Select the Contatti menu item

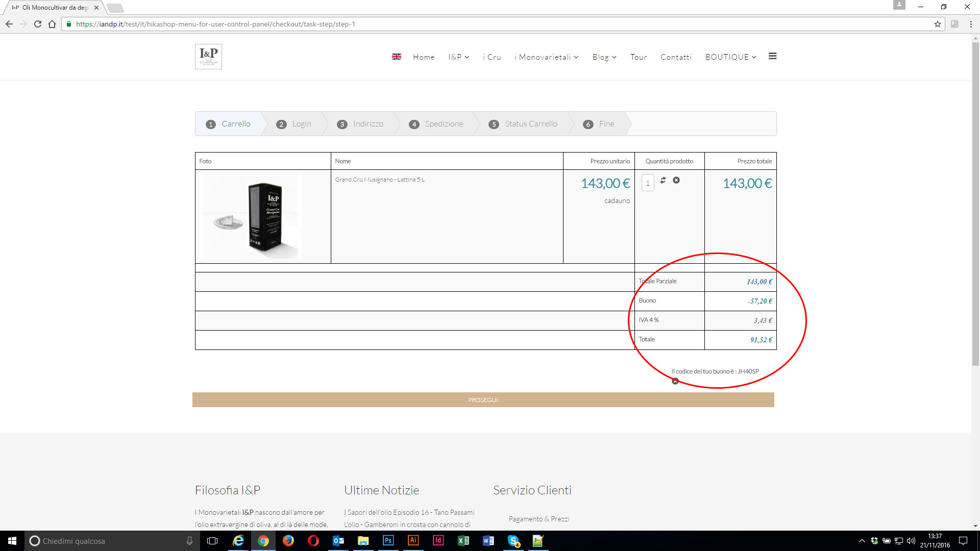[x=676, y=57]
